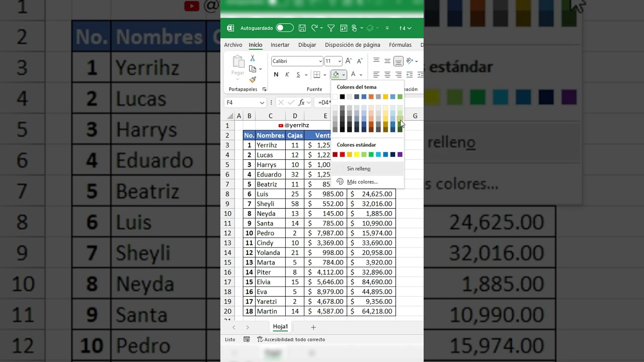Screen dimensions: 644x362
Task: Select the Format Painter brush icon
Action: point(253,79)
